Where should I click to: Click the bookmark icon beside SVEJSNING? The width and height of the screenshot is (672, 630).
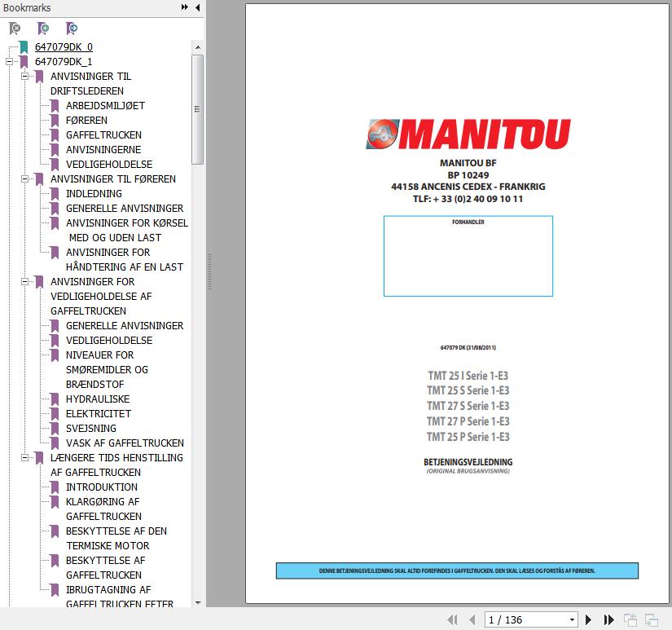55,429
